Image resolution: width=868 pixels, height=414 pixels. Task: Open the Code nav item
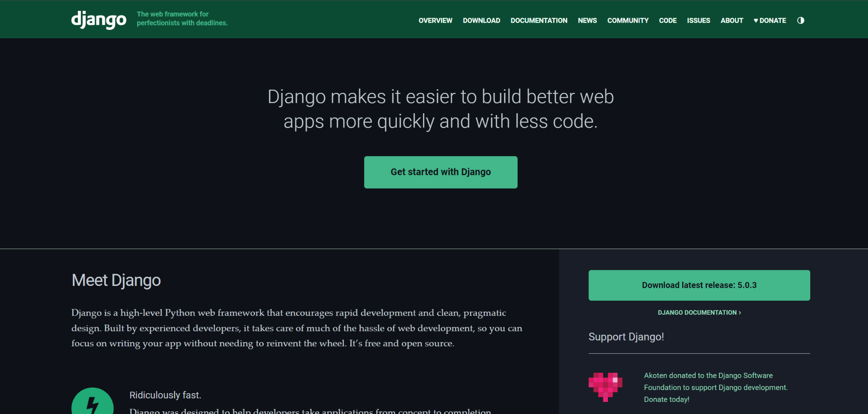pos(667,20)
